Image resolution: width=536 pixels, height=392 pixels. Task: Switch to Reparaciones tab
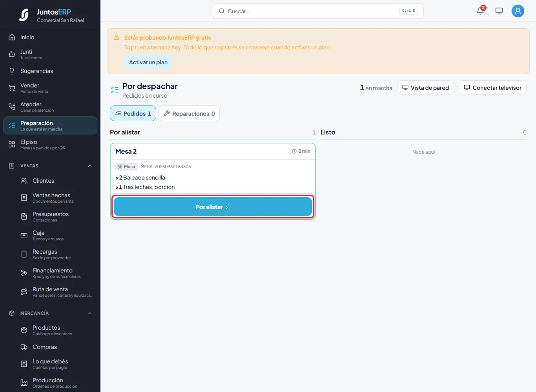[x=189, y=113]
